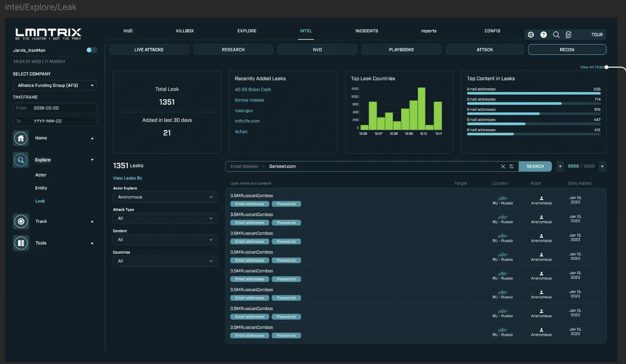The image size is (626, 364).
Task: Toggle the switch next to Jarvis_IronMan
Action: (x=92, y=50)
